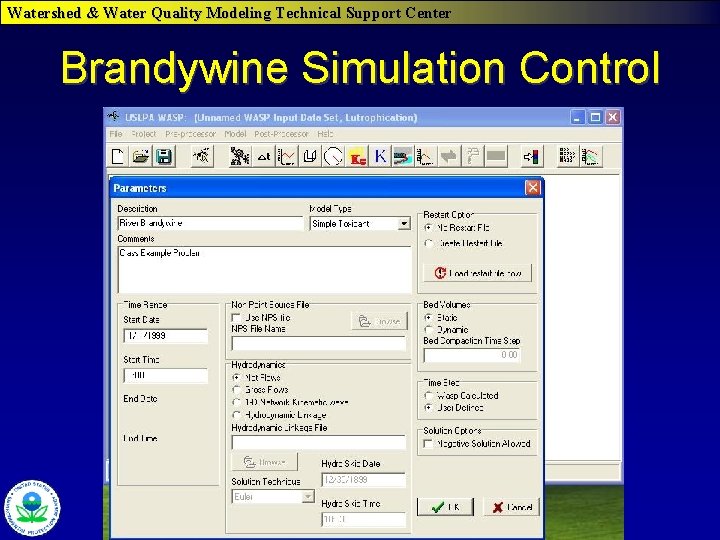The height and width of the screenshot is (540, 720).
Task: Maximize the USEPA WASP window
Action: 595,118
